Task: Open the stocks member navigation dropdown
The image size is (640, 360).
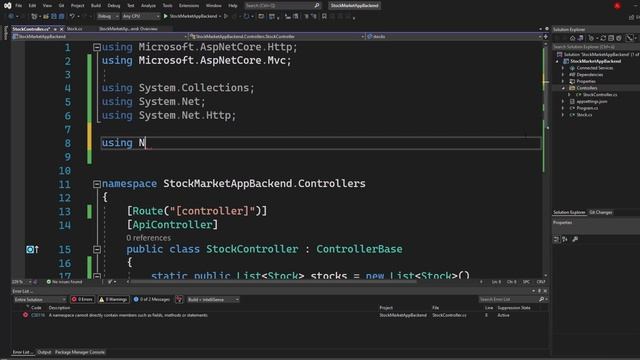Action: [454, 36]
